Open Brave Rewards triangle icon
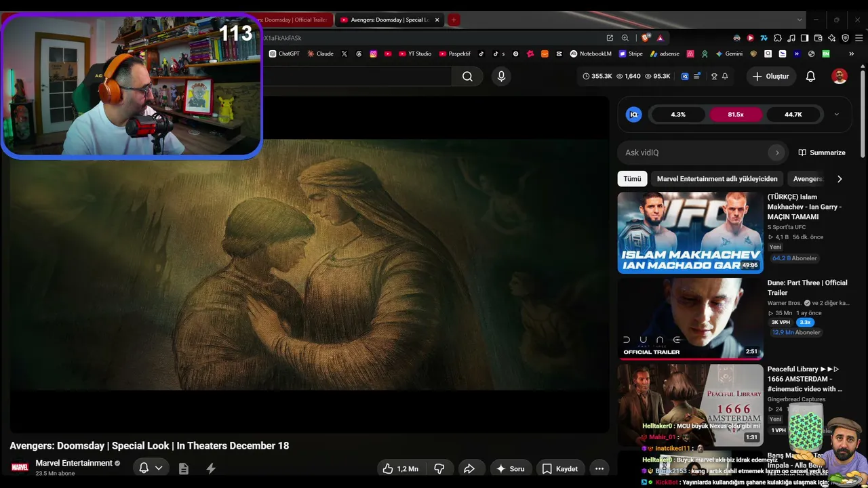The width and height of the screenshot is (868, 488). tap(660, 38)
